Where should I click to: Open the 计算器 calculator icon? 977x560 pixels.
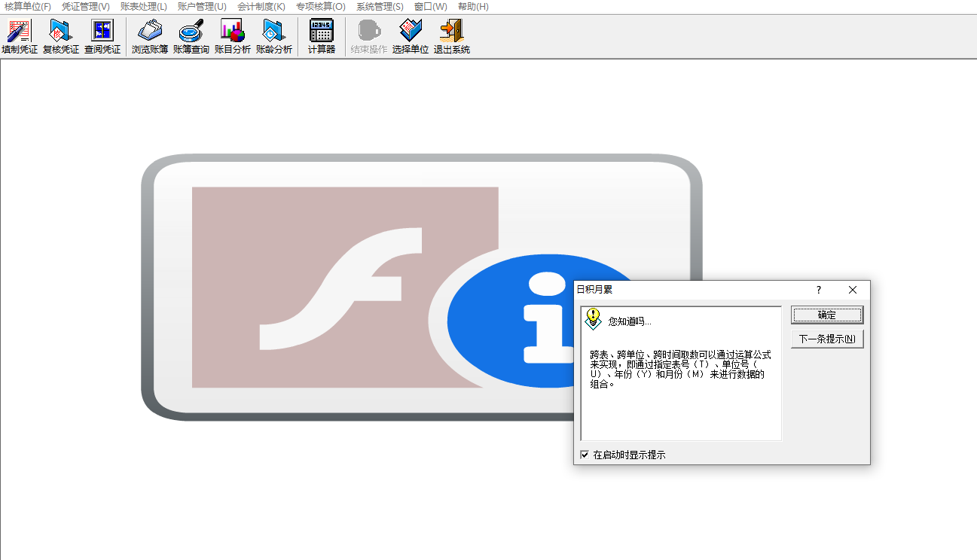322,36
